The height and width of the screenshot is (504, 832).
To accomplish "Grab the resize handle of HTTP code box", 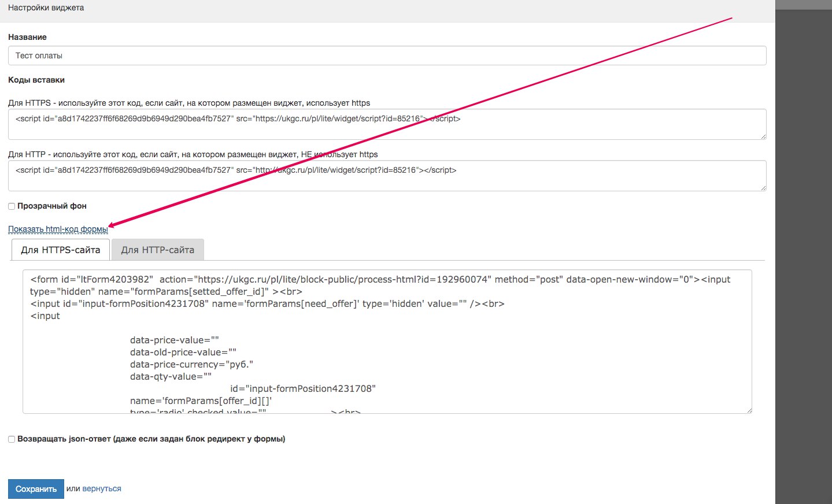I will tap(763, 188).
